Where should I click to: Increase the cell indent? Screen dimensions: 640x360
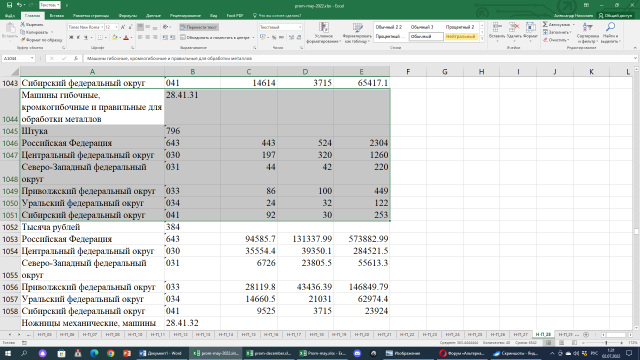[173, 37]
